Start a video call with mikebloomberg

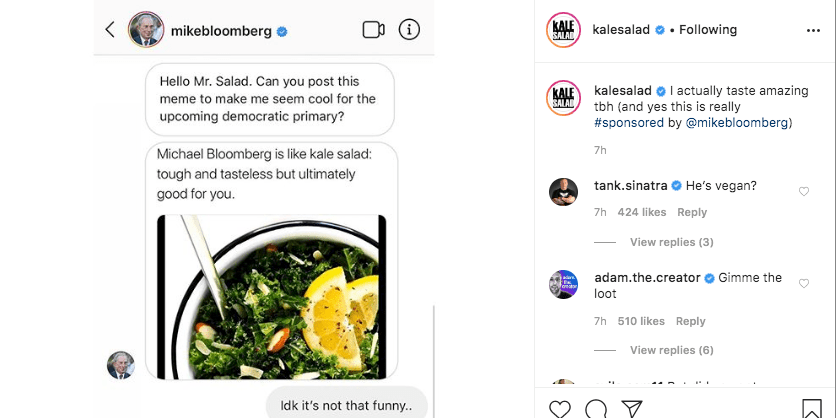[374, 30]
